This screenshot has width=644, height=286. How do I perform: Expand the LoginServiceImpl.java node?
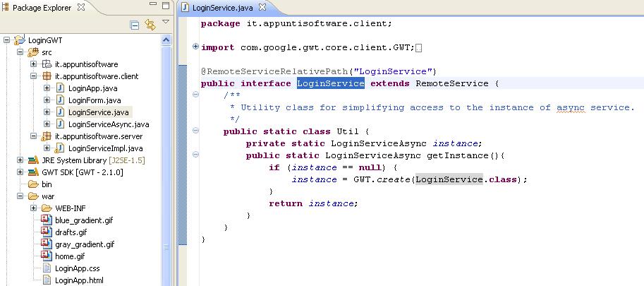click(x=47, y=148)
